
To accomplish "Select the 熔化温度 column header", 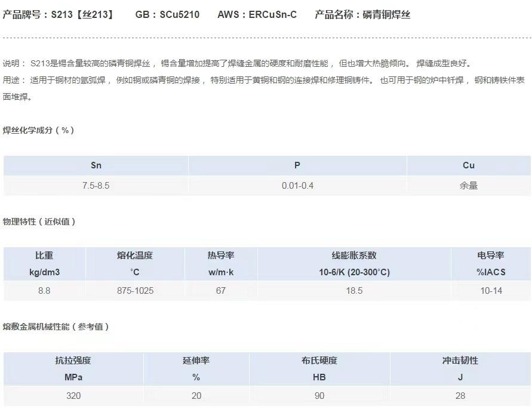I will pyautogui.click(x=134, y=263).
